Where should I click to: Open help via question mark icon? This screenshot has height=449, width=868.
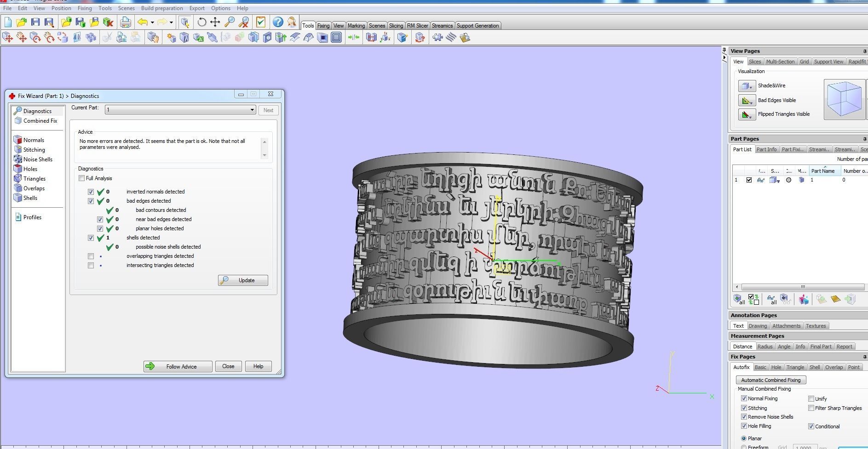[x=277, y=22]
